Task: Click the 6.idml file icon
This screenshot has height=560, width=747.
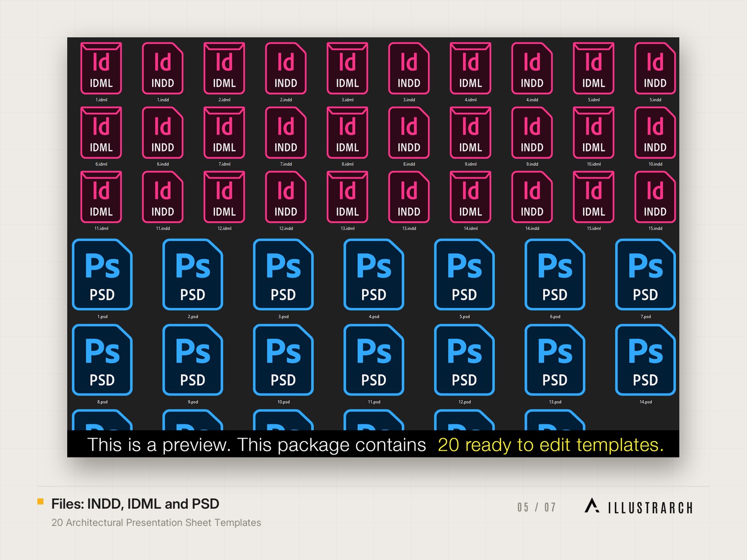Action: 101,133
